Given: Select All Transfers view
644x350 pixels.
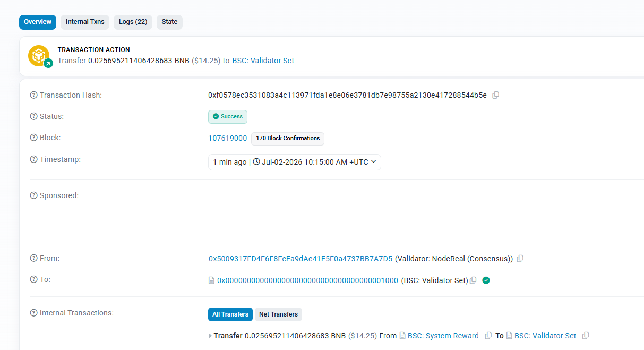Looking at the screenshot, I should point(230,314).
